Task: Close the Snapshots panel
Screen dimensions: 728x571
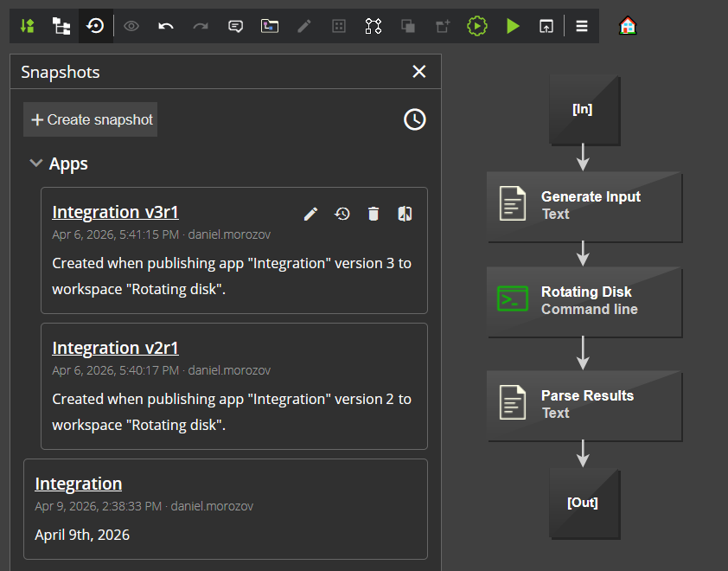Action: 419,72
